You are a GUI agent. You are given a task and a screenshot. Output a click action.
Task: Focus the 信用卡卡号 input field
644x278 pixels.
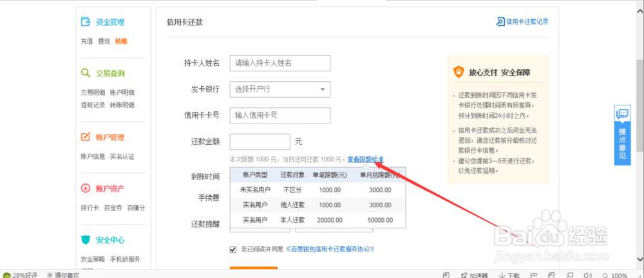click(280, 115)
